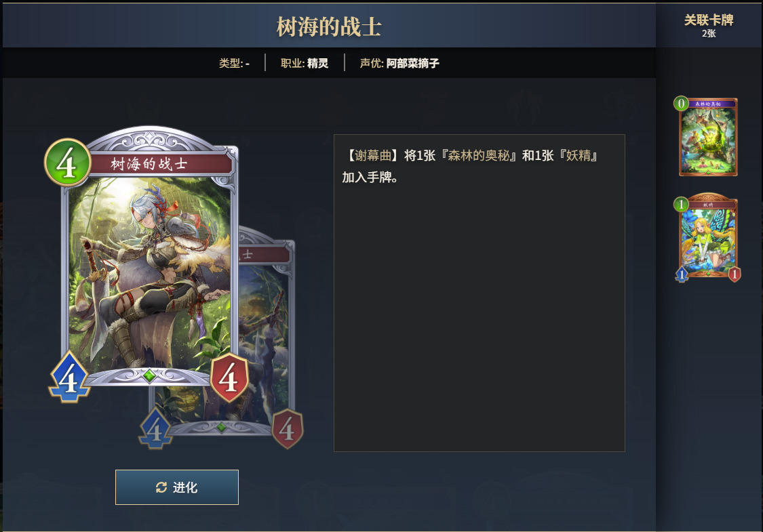The height and width of the screenshot is (532, 763).
Task: Select the evolved card behind the front card
Action: click(267, 331)
